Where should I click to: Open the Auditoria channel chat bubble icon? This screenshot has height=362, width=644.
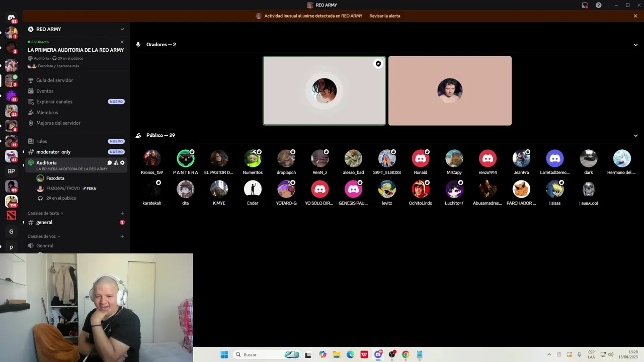pos(110,163)
